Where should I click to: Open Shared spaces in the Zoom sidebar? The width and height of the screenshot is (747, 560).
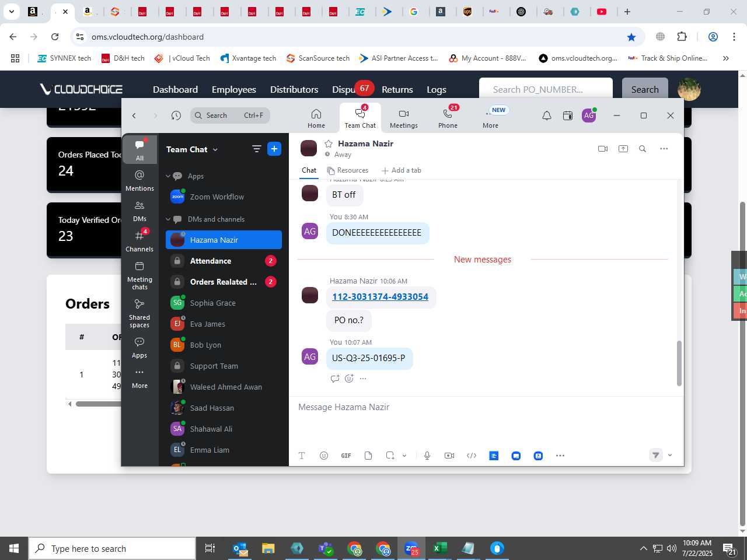[139, 313]
